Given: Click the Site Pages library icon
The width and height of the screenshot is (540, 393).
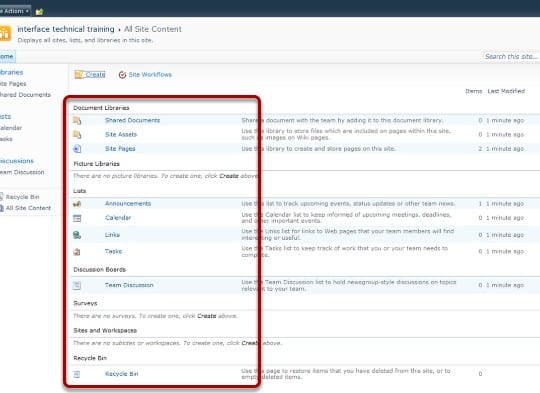Looking at the screenshot, I should [77, 148].
